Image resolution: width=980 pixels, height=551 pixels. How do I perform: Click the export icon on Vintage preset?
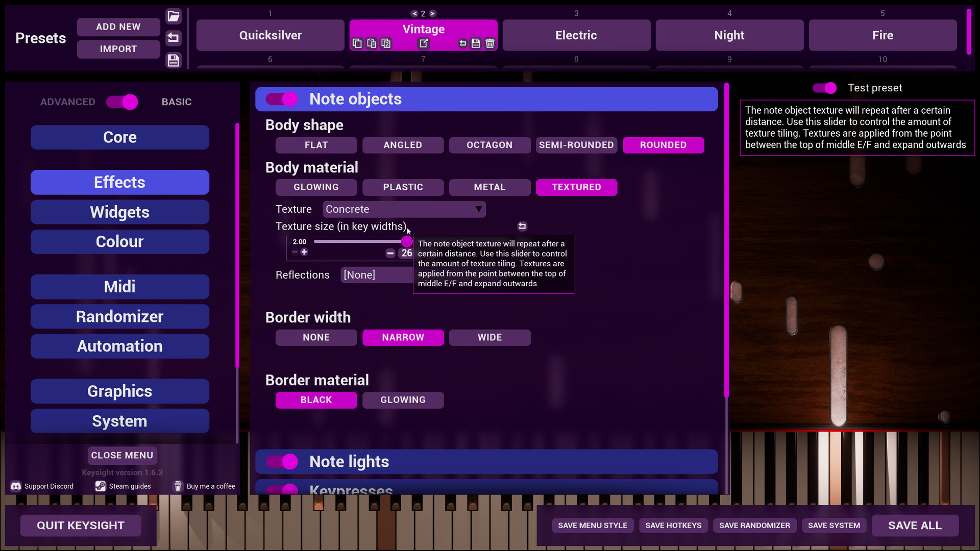424,43
